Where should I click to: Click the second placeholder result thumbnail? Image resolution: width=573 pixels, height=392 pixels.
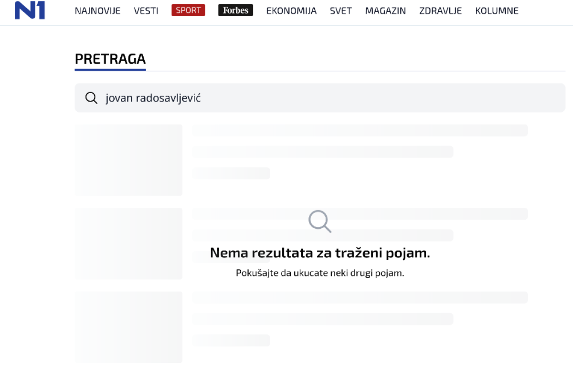[128, 244]
